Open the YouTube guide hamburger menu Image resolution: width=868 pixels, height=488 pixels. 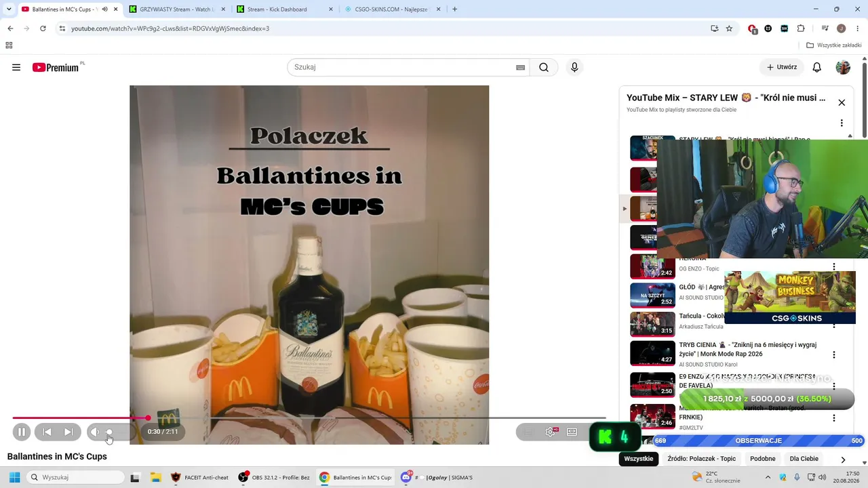point(16,67)
